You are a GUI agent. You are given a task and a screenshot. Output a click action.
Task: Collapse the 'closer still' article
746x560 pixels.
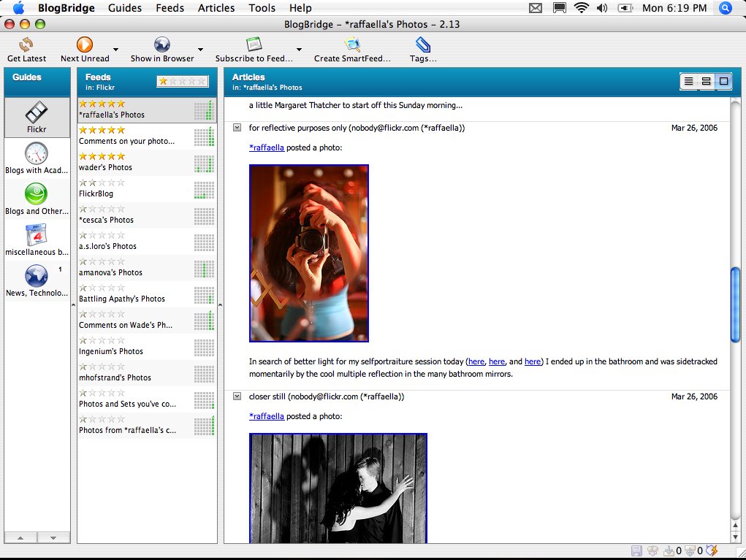(237, 396)
